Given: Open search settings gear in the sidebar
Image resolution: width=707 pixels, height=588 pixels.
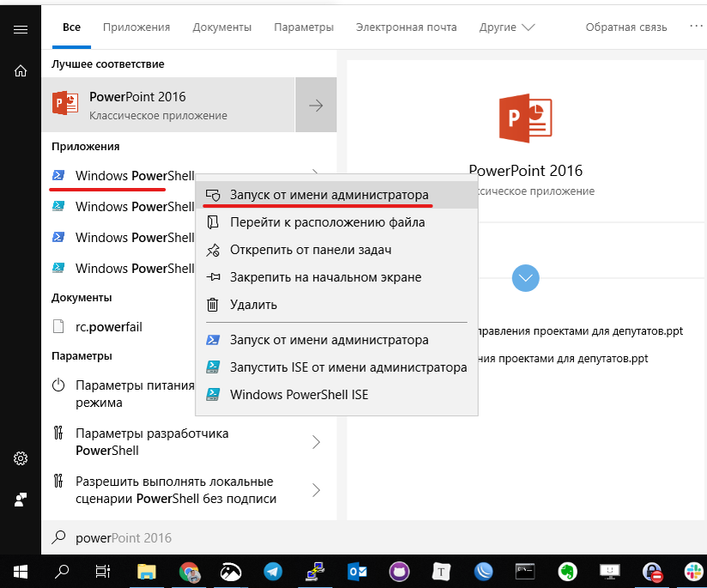Looking at the screenshot, I should point(21,458).
